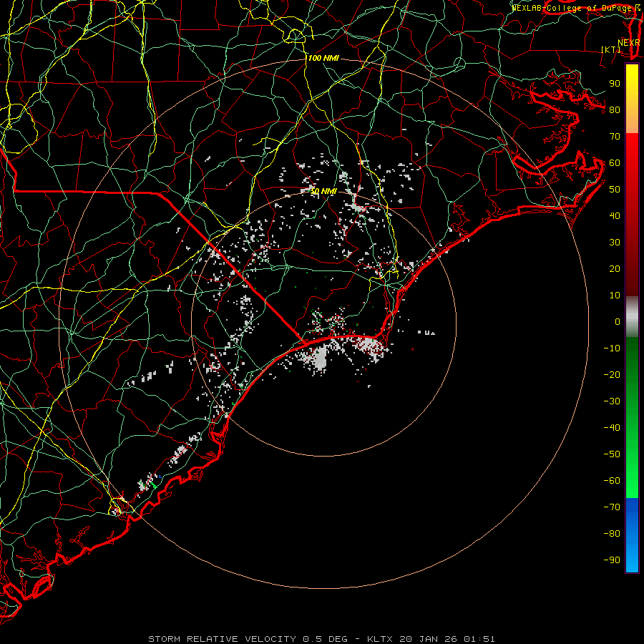Click the -10 value on velocity scale
The width and height of the screenshot is (644, 644).
(612, 348)
